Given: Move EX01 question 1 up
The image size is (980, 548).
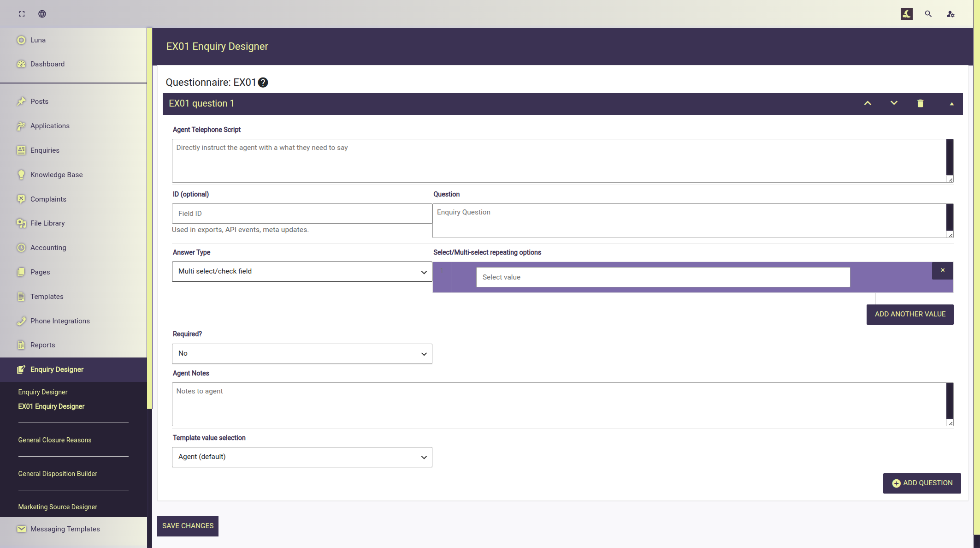Looking at the screenshot, I should (868, 103).
